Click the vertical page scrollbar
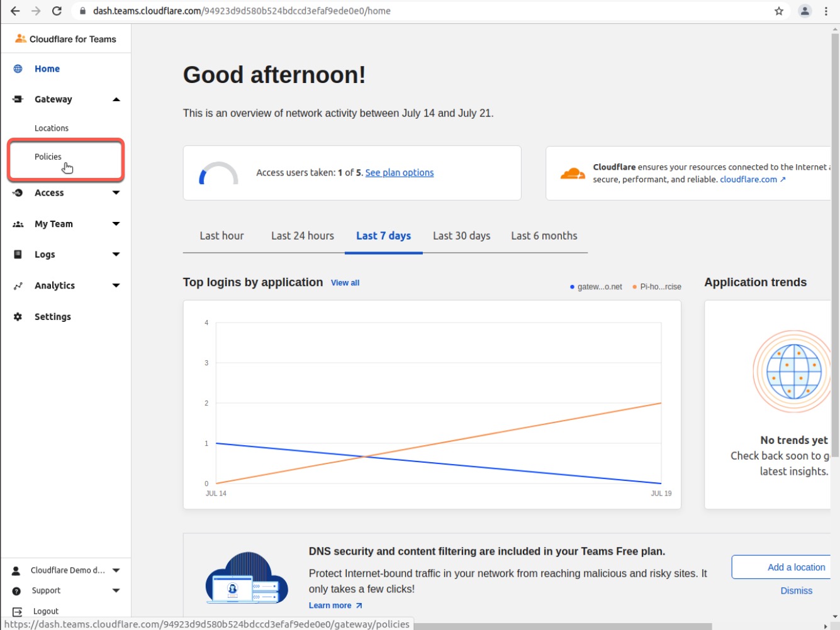The height and width of the screenshot is (630, 840). [835, 245]
